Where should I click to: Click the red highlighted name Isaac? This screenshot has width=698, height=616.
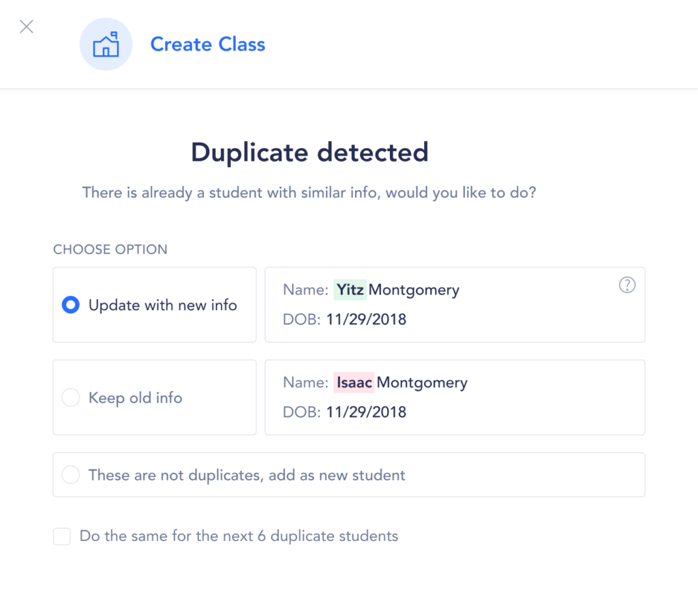[x=354, y=383]
